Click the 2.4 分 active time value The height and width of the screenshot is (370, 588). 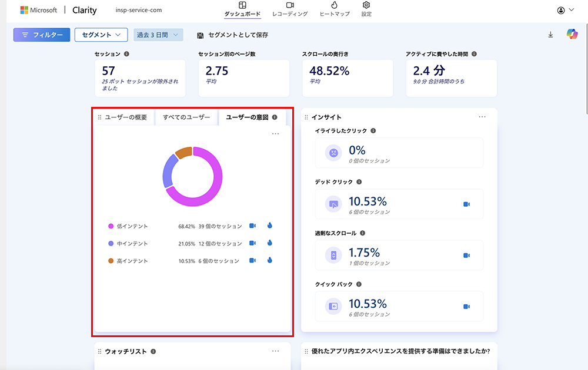pos(429,71)
